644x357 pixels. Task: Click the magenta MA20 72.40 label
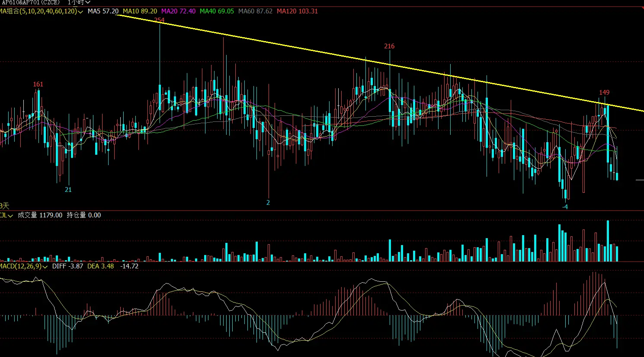[x=178, y=11]
